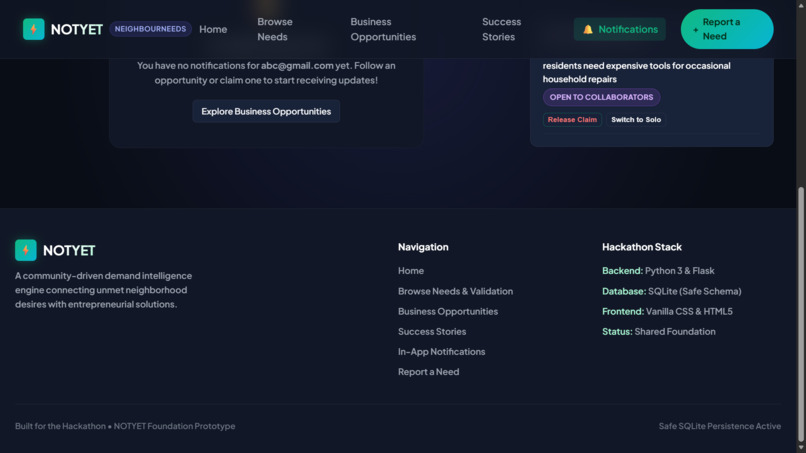This screenshot has width=806, height=453.
Task: Follow the footer Business Opportunities link
Action: tap(448, 311)
